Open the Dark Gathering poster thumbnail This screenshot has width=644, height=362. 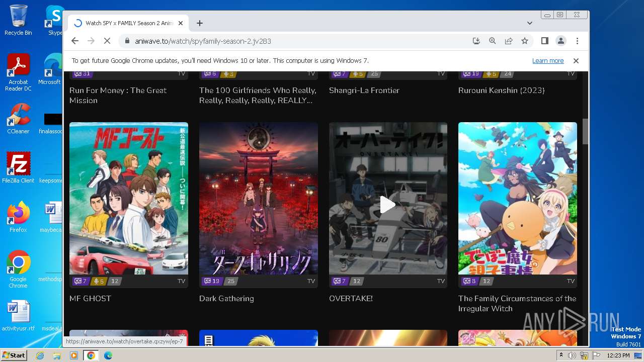click(259, 198)
